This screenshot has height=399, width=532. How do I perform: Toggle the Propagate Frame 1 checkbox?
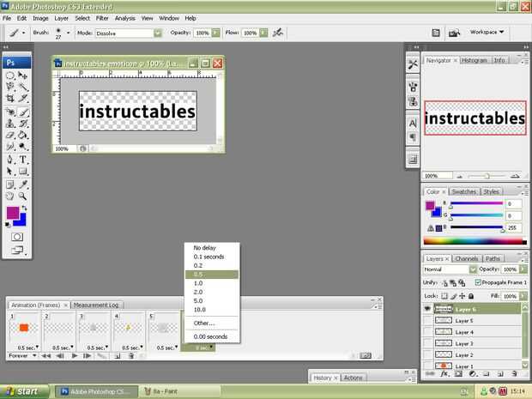(x=478, y=282)
